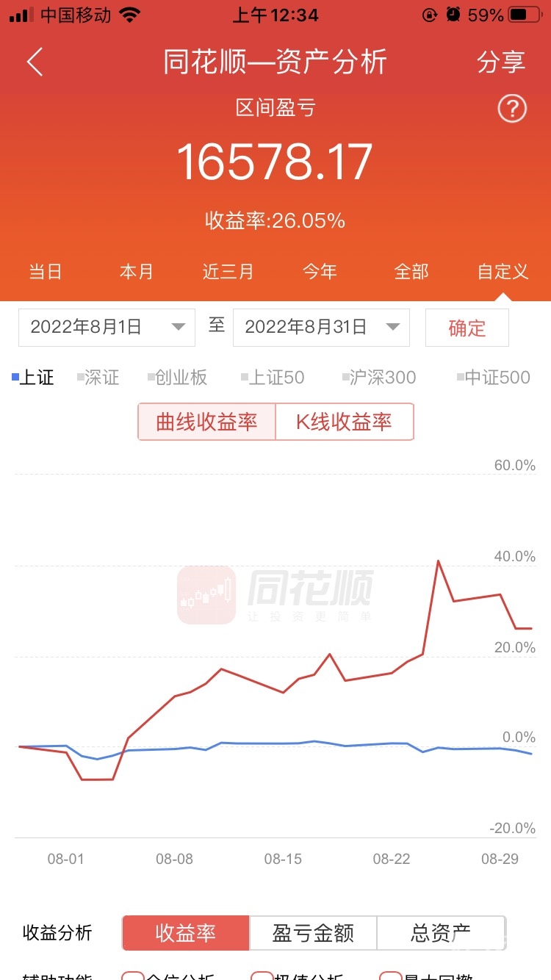Enable the 深证 index comparison

click(98, 378)
